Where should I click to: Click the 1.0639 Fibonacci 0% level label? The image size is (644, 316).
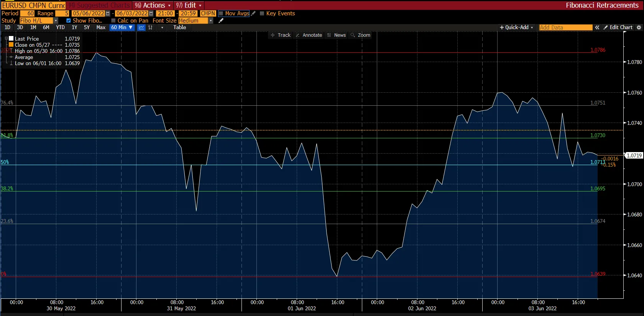[598, 274]
